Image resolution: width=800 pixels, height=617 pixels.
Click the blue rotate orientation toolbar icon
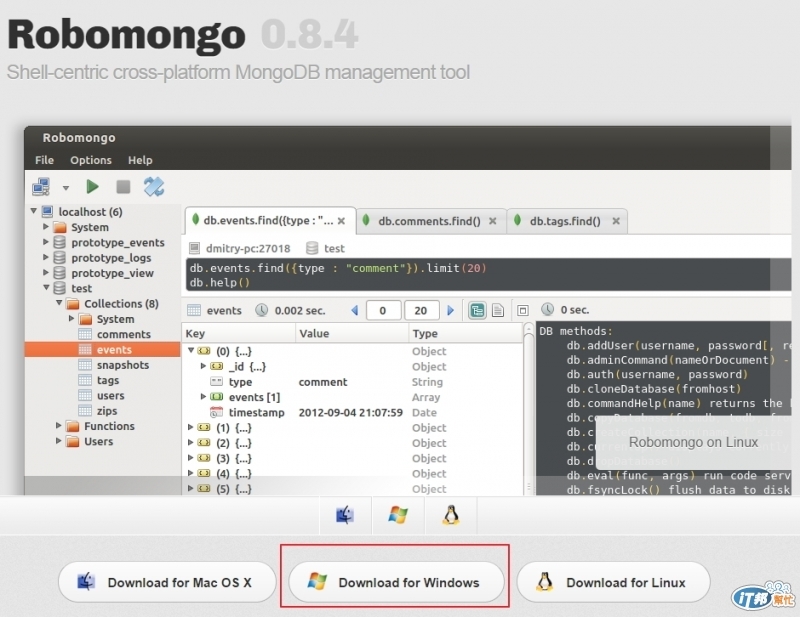[154, 187]
